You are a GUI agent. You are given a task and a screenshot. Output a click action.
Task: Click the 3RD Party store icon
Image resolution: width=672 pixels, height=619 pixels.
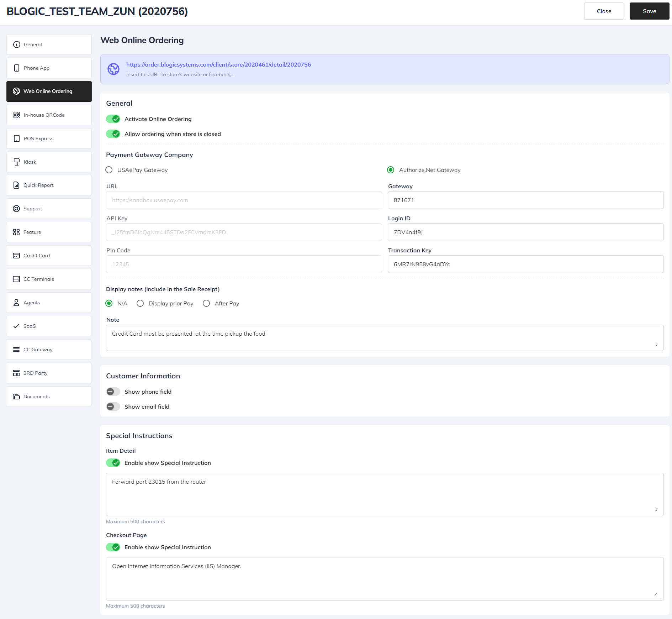tap(16, 373)
